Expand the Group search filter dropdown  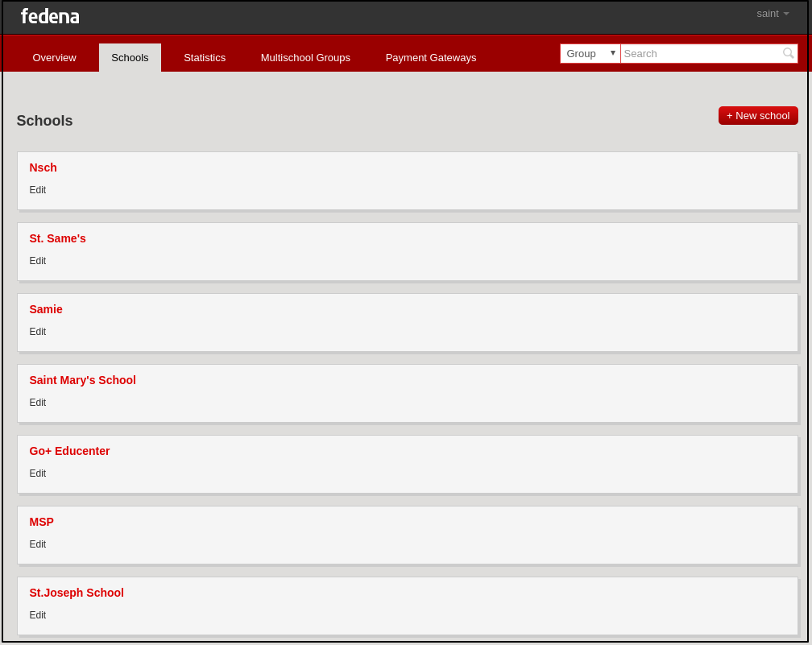[590, 54]
